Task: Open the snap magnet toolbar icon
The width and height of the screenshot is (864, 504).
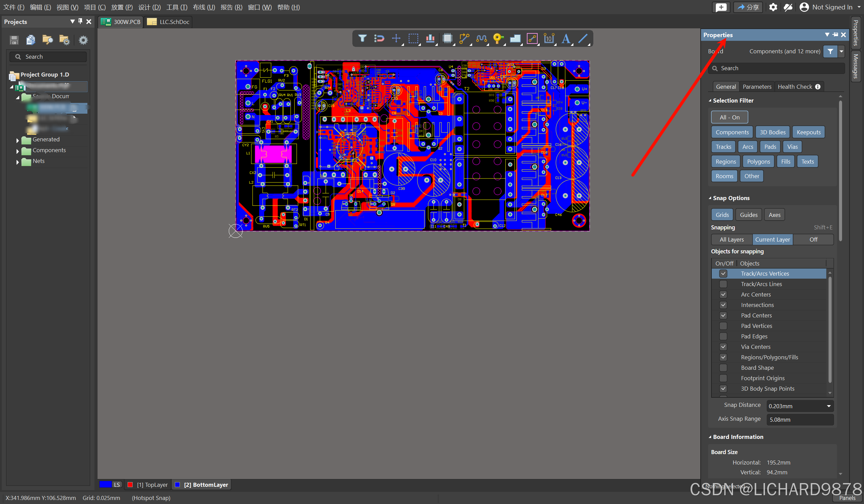Action: tap(379, 38)
